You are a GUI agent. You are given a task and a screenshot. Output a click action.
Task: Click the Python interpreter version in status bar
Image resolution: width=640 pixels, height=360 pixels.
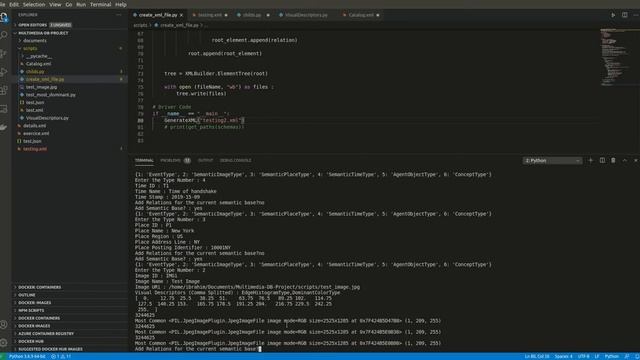(x=27, y=356)
